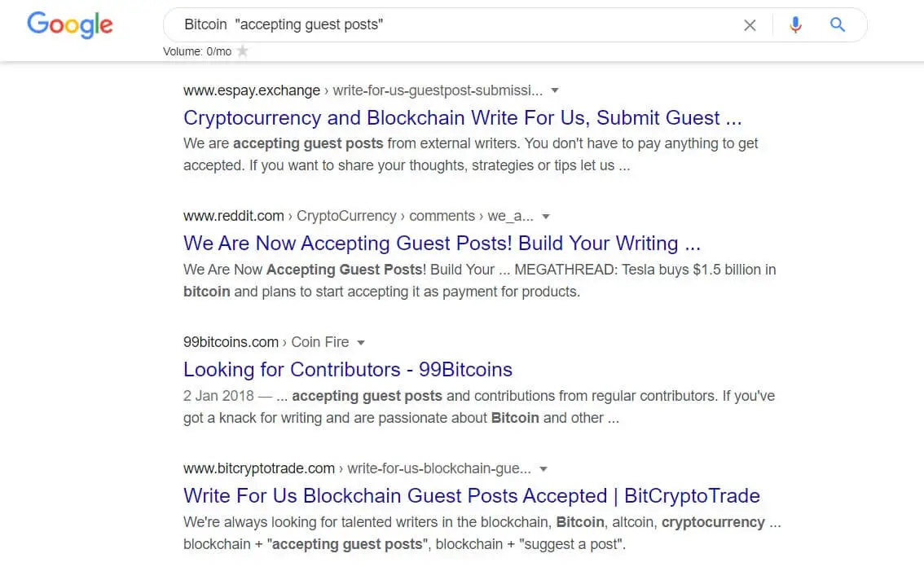Open Cryptocurrency and Blockchain Write For Us result
924x580 pixels.
(463, 117)
